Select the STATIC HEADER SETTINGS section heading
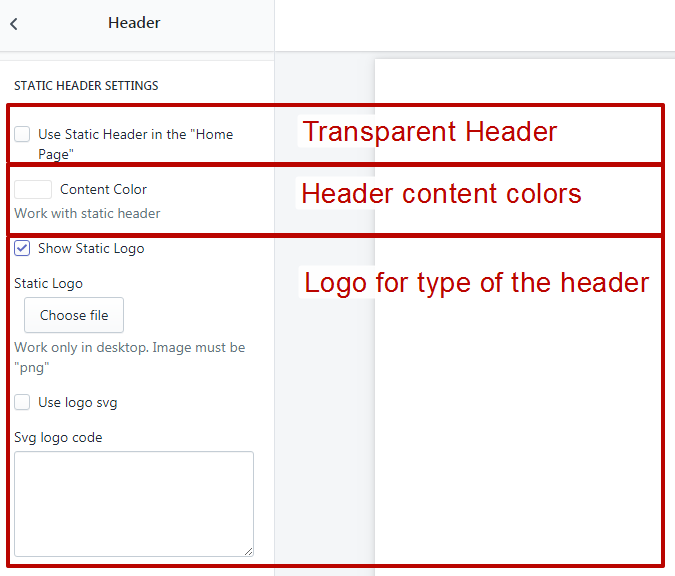Viewport: 675px width, 576px height. click(86, 86)
